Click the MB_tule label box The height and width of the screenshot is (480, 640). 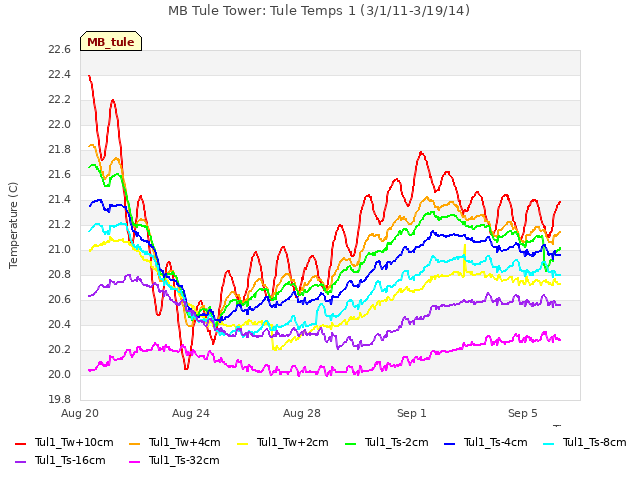coord(111,41)
